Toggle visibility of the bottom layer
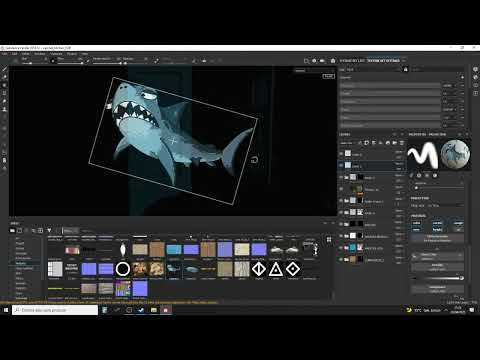Viewport: 480px width, 360px height. click(341, 260)
